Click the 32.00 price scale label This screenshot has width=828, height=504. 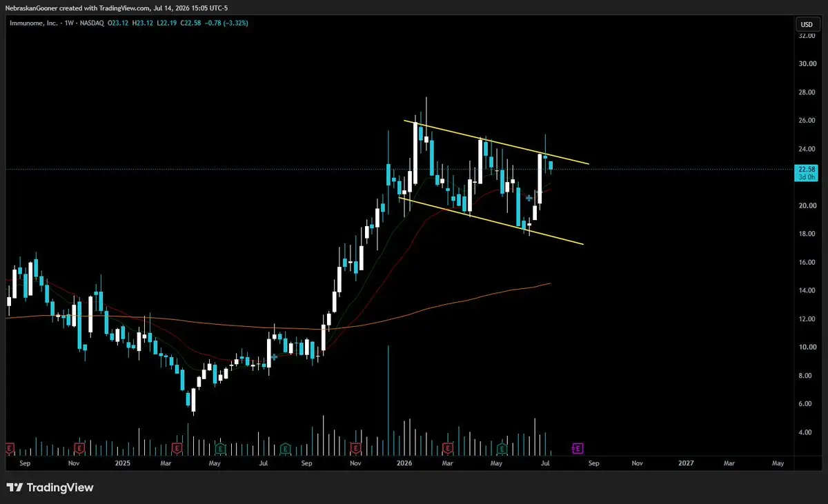pyautogui.click(x=807, y=35)
